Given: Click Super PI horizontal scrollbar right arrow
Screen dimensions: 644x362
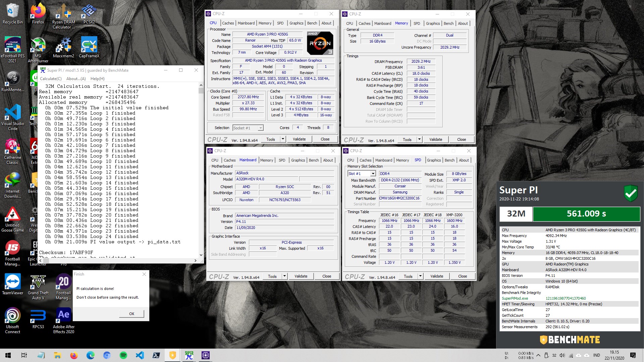Looking at the screenshot, I should [x=196, y=260].
